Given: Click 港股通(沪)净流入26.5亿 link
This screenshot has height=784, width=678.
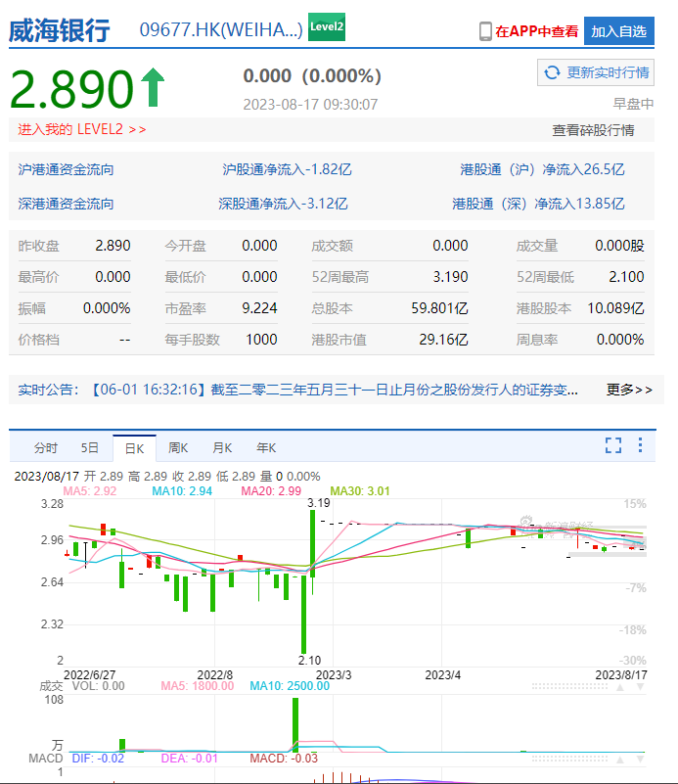Looking at the screenshot, I should click(x=542, y=169).
